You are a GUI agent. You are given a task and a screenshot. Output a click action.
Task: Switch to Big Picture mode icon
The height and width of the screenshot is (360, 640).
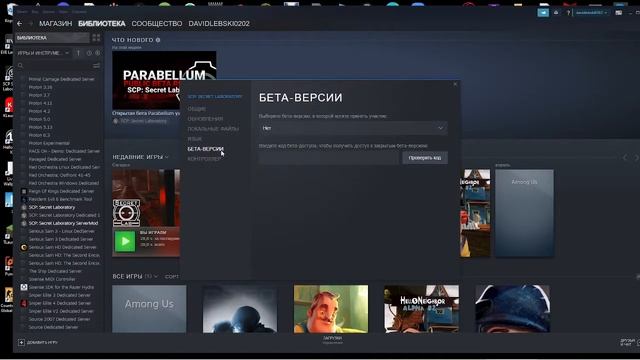(x=619, y=13)
